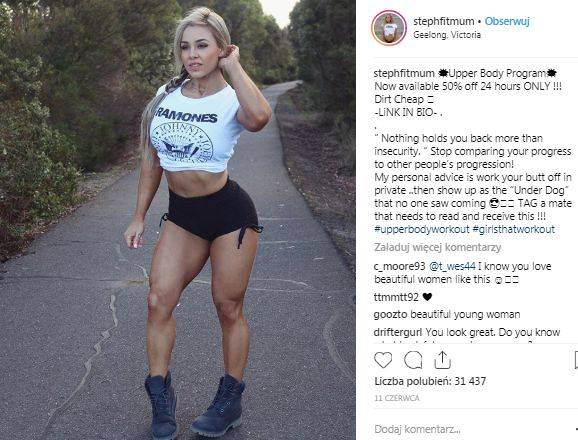Follow account via Obserwuj link

[507, 21]
